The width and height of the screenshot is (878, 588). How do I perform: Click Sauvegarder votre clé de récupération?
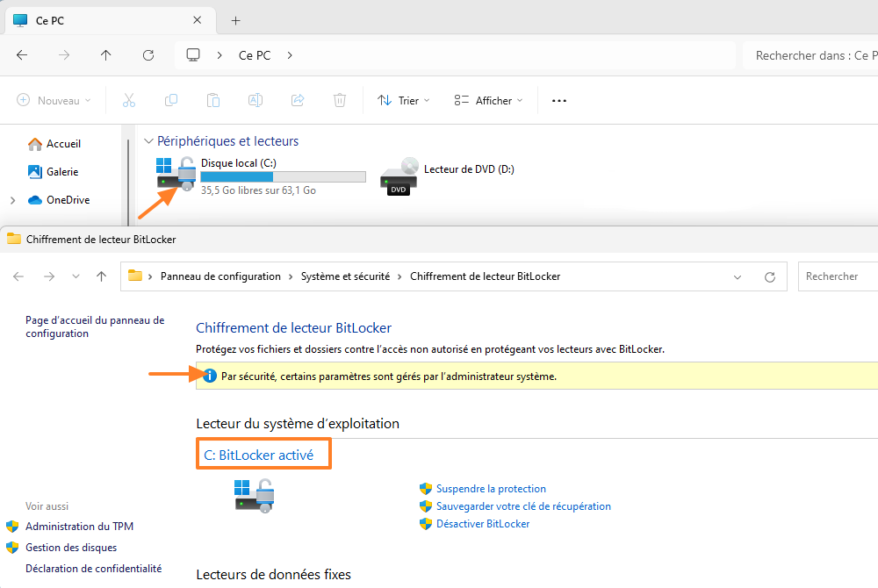coord(523,506)
